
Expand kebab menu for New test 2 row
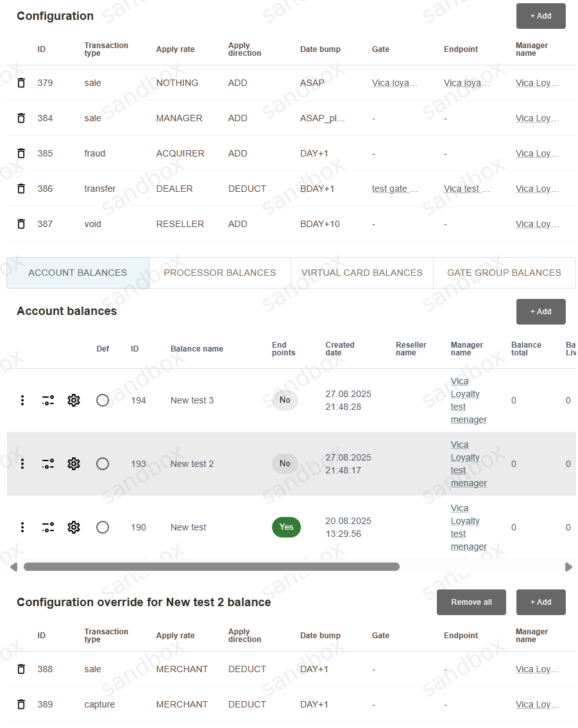pyautogui.click(x=22, y=464)
